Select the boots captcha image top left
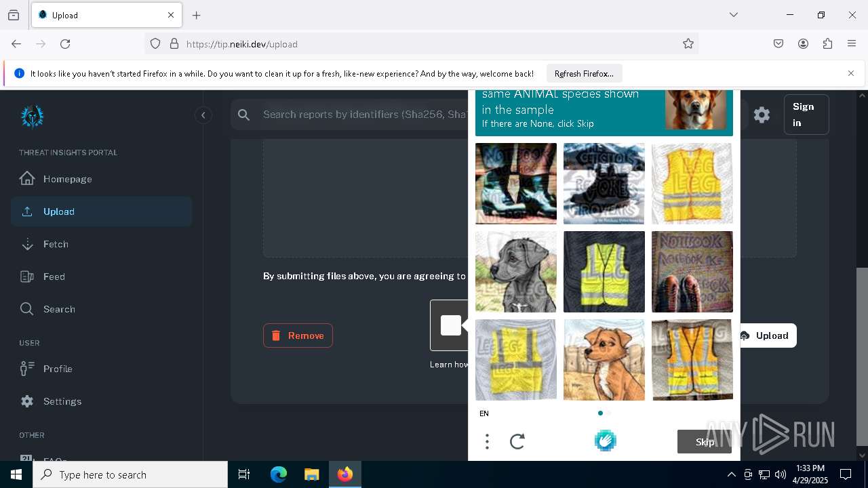The height and width of the screenshot is (488, 868). pos(516,184)
